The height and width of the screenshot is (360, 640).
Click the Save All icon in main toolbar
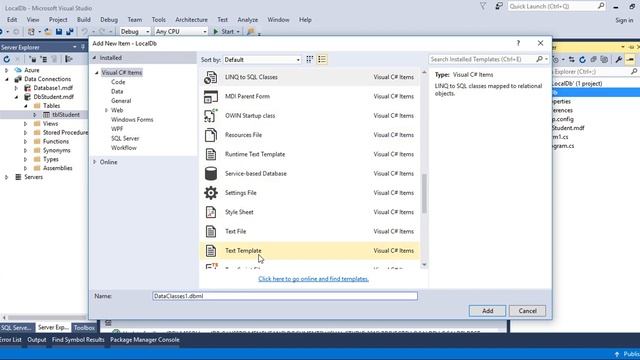70,31
